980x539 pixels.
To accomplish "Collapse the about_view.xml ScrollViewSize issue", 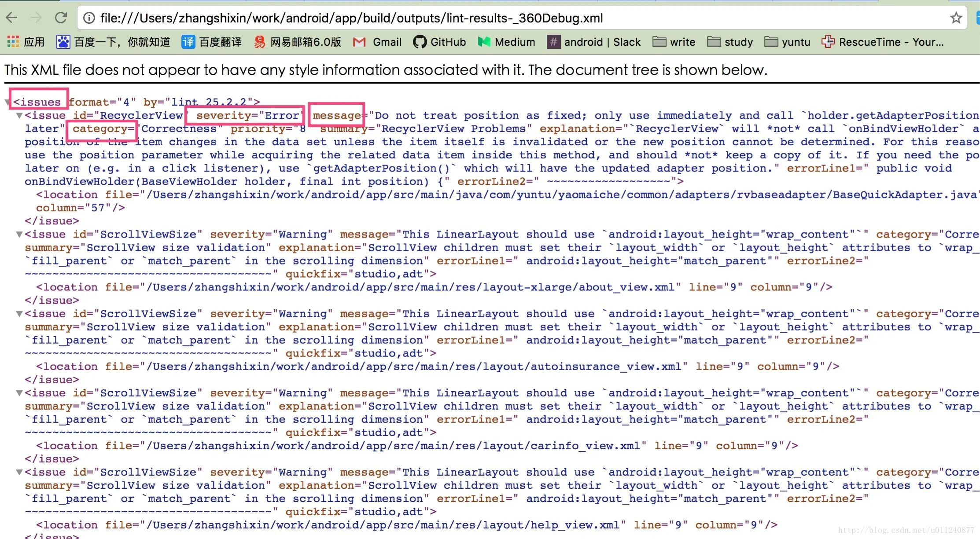I will point(19,235).
